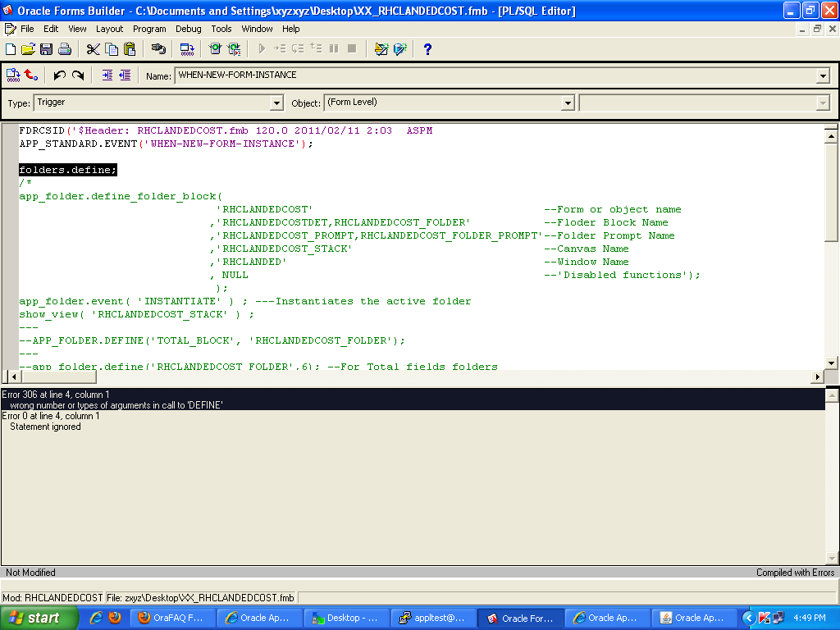Viewport: 840px width, 630px height.
Task: Open the disabled item dropdown beside Object
Action: coord(824,103)
